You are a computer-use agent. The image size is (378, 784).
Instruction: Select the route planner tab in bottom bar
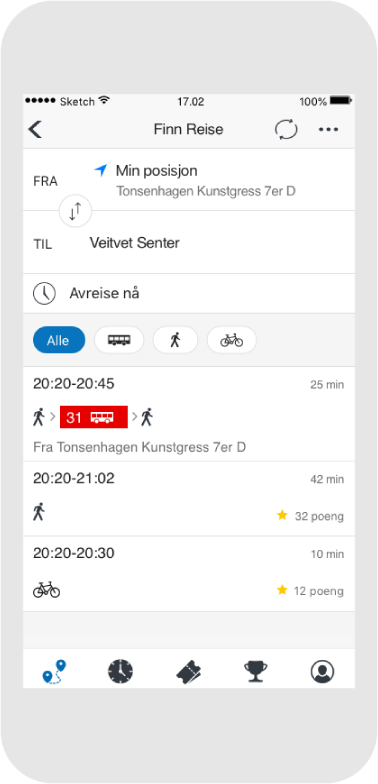(54, 672)
